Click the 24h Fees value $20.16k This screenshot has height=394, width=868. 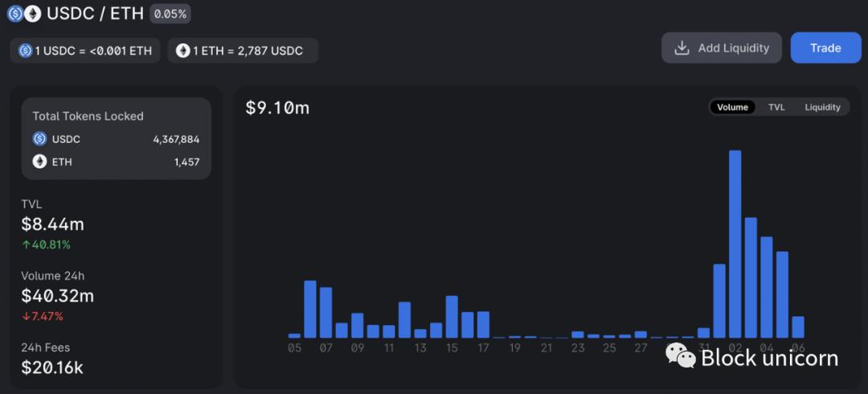click(x=52, y=368)
